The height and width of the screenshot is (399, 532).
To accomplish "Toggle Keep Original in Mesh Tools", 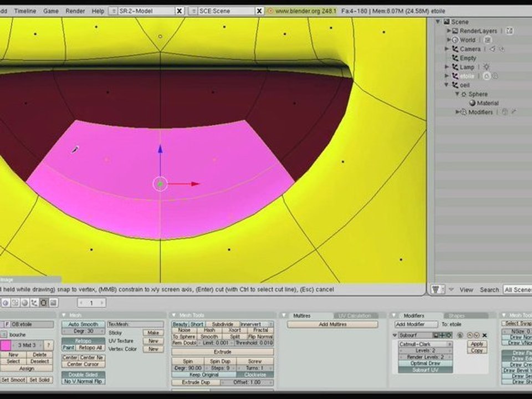I will [204, 375].
